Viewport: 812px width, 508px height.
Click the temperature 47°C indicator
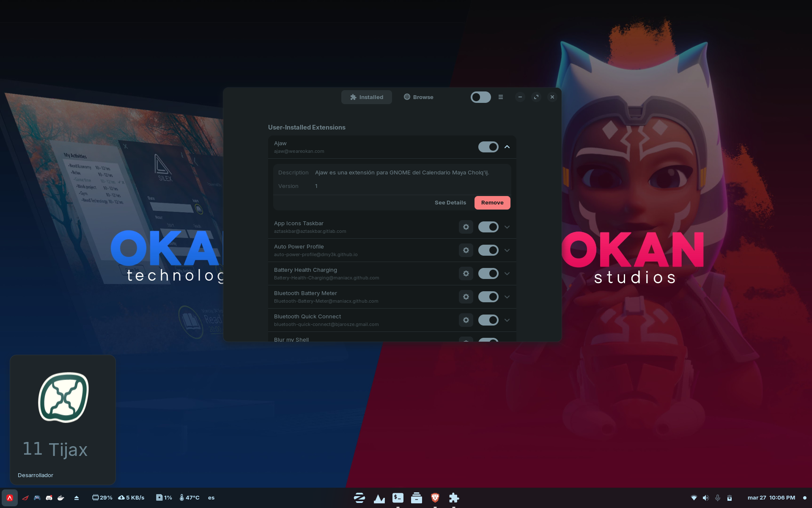tap(189, 498)
